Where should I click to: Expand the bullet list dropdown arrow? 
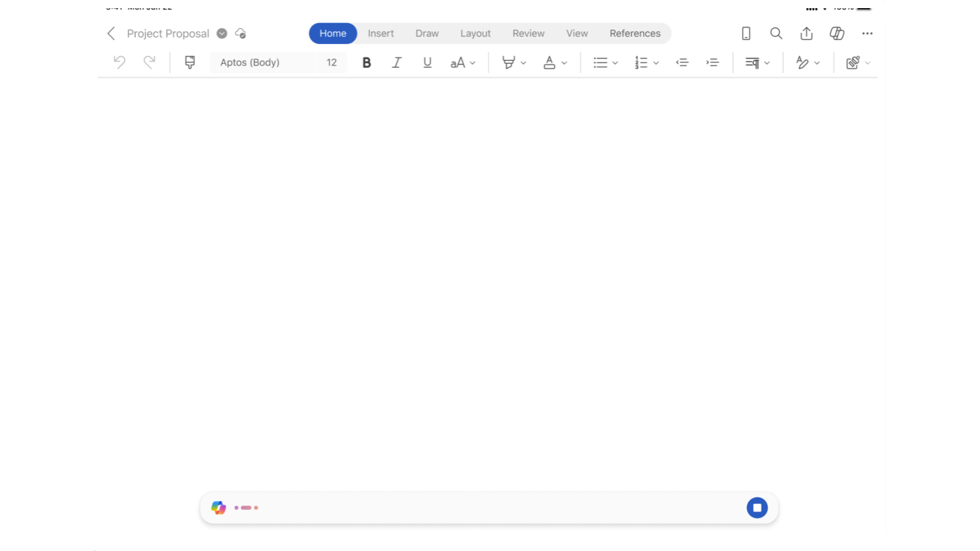point(615,63)
